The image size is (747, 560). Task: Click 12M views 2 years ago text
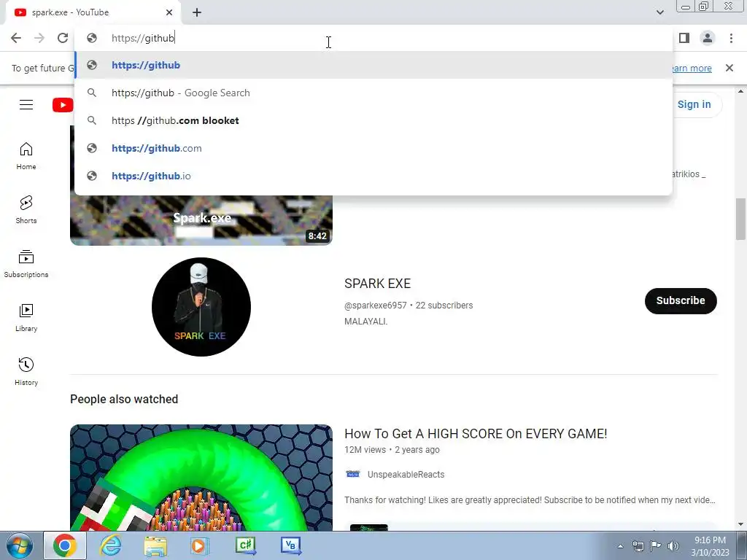coord(392,449)
